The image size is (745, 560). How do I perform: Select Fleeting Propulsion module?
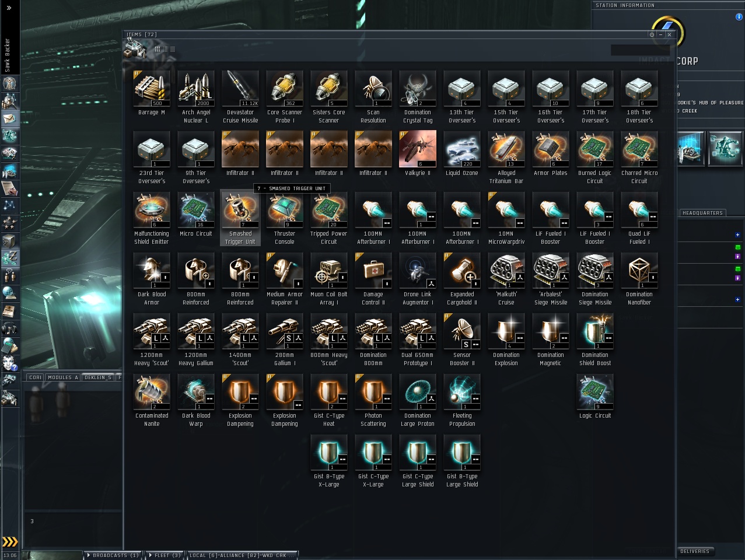pos(462,393)
